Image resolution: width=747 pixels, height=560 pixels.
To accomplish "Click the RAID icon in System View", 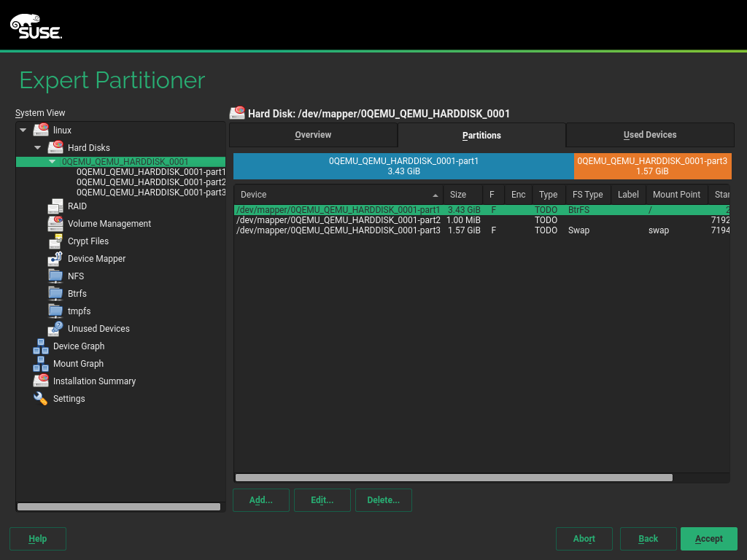I will [55, 206].
